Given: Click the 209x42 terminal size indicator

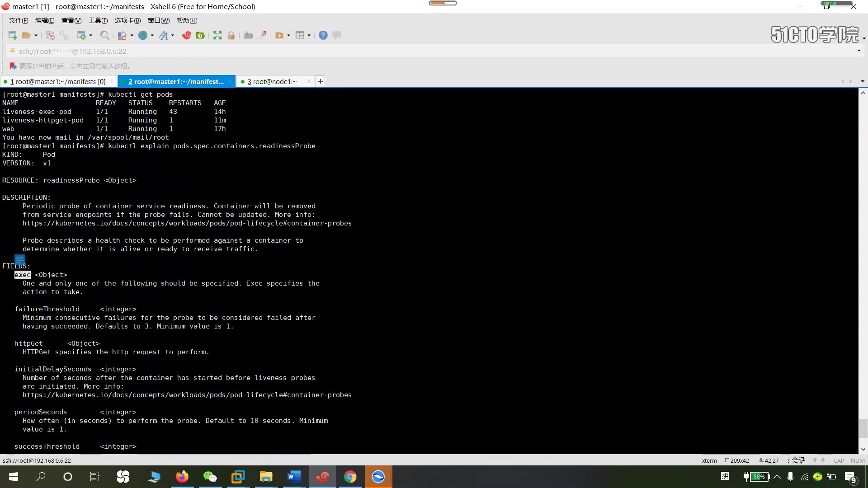Looking at the screenshot, I should click(737, 460).
